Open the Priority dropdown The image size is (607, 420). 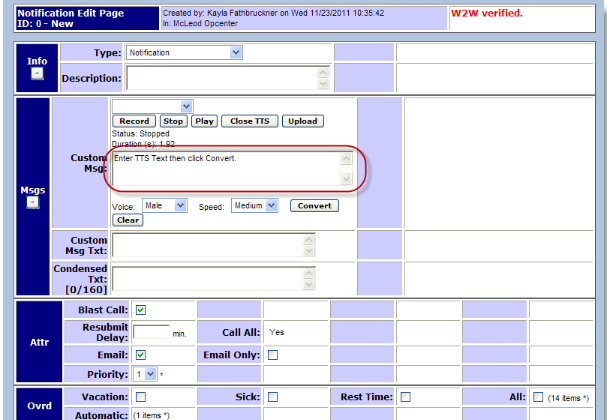[x=145, y=374]
